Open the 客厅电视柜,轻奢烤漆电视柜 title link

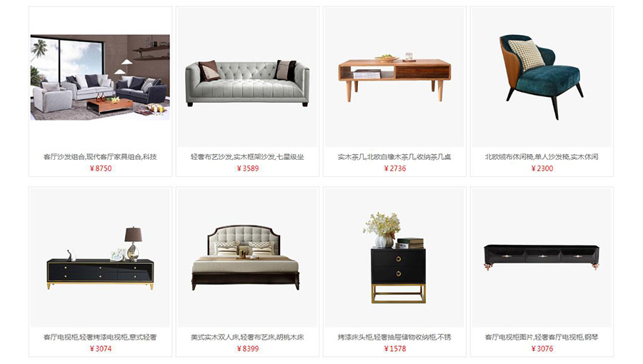(x=100, y=338)
